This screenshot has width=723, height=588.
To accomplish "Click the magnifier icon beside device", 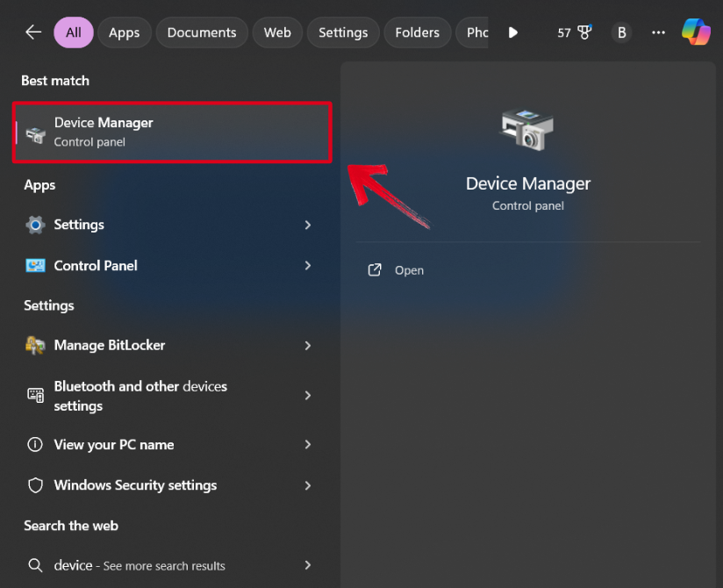I will 35,565.
